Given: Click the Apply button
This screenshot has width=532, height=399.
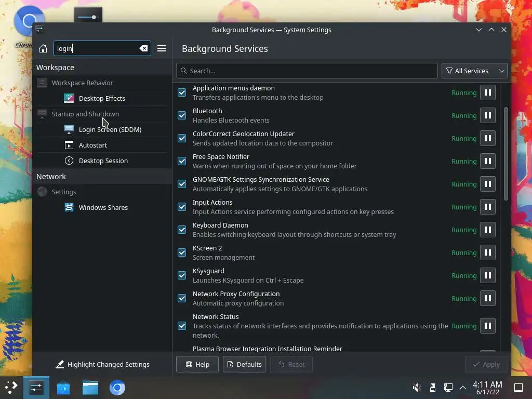Looking at the screenshot, I should [x=486, y=364].
